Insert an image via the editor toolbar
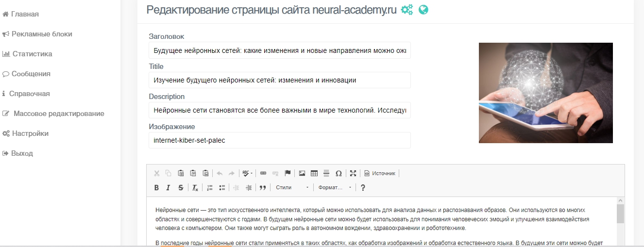The width and height of the screenshot is (644, 247). click(x=302, y=173)
